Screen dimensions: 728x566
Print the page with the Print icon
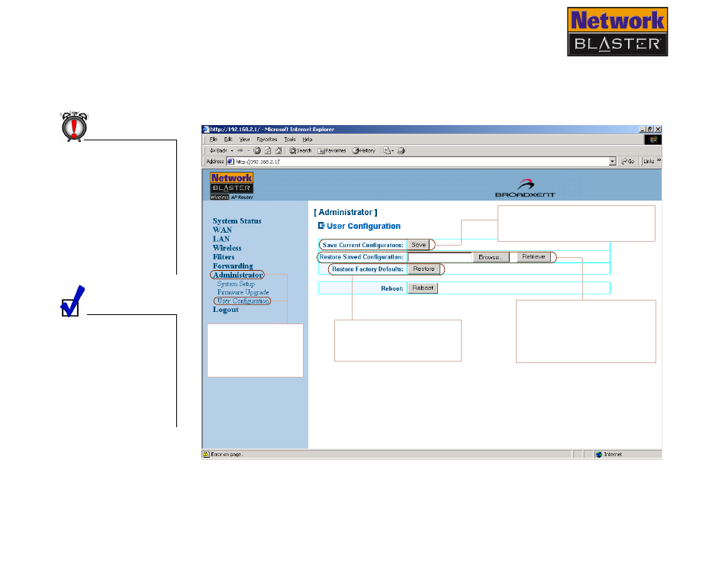[x=401, y=151]
